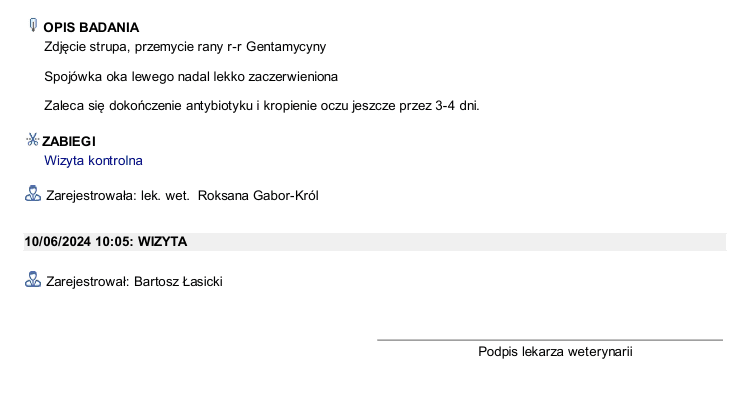The height and width of the screenshot is (411, 740).
Task: Click the scissors icon next to ZABIEGI
Action: (x=33, y=140)
